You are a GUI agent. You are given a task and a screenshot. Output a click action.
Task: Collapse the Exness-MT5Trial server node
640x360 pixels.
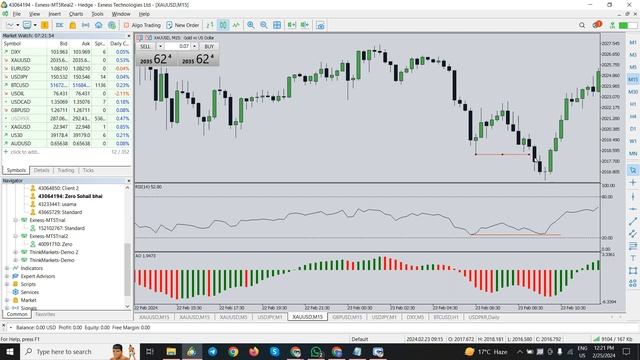(16, 220)
